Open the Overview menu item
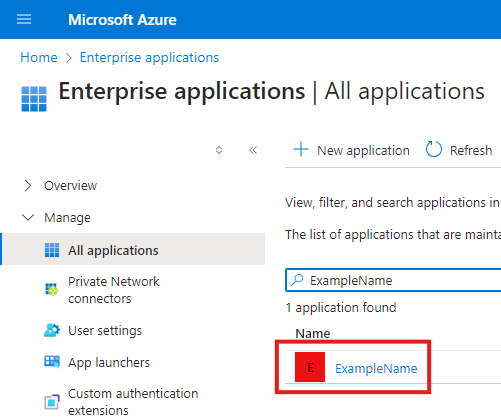The width and height of the screenshot is (501, 420). coord(71,186)
